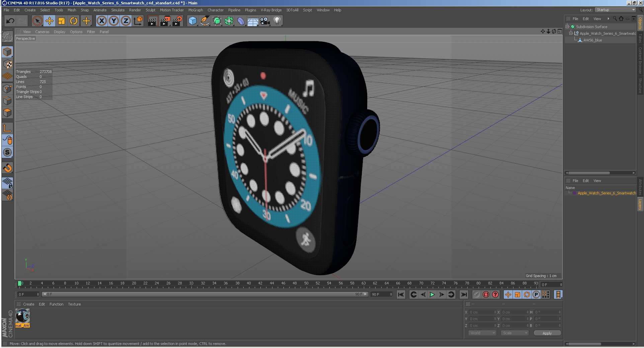Toggle the coordinate system icon

pyautogui.click(x=138, y=21)
